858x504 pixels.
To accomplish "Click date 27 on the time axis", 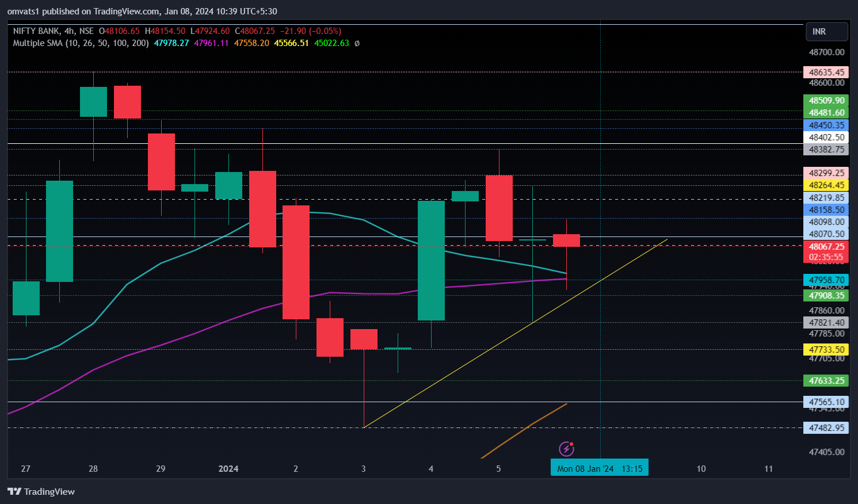I will pyautogui.click(x=26, y=469).
